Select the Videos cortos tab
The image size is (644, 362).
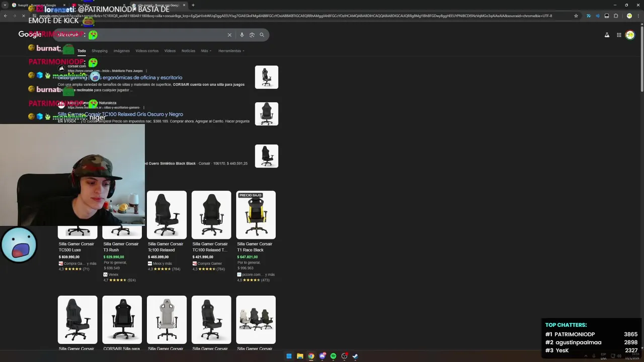[x=147, y=51]
